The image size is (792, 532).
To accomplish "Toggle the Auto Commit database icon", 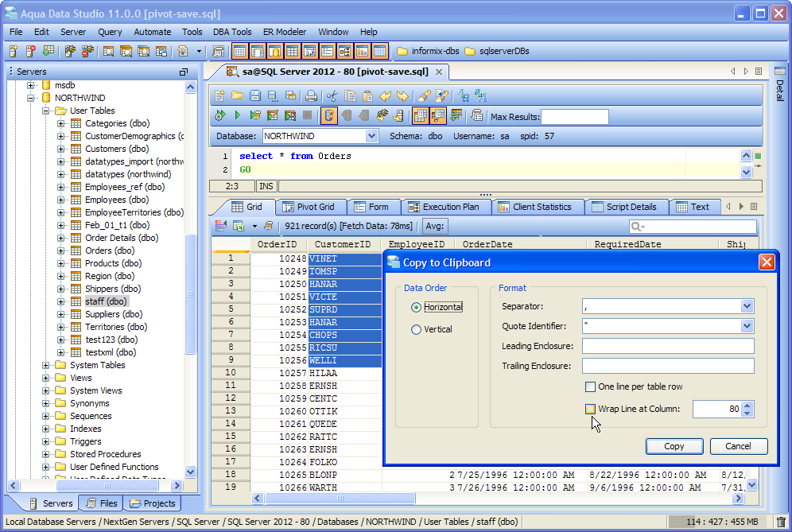I will 329,115.
